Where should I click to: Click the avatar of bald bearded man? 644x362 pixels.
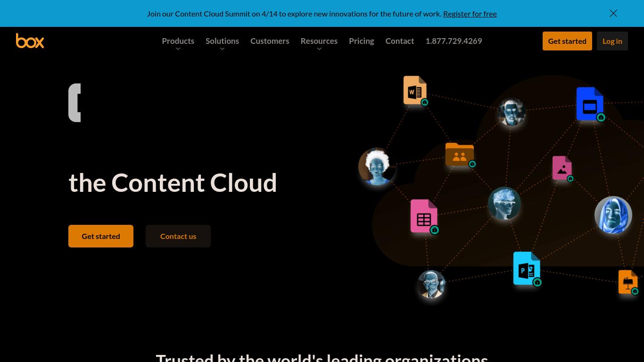pos(431,284)
